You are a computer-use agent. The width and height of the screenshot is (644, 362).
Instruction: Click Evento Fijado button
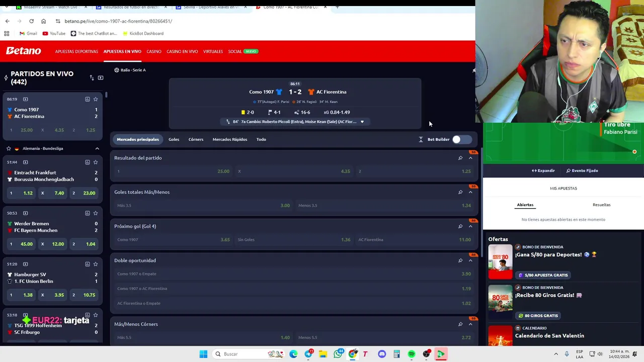pyautogui.click(x=582, y=170)
